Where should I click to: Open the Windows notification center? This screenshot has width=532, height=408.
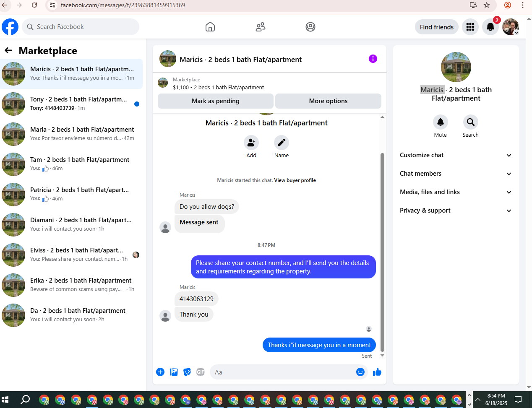coord(518,400)
